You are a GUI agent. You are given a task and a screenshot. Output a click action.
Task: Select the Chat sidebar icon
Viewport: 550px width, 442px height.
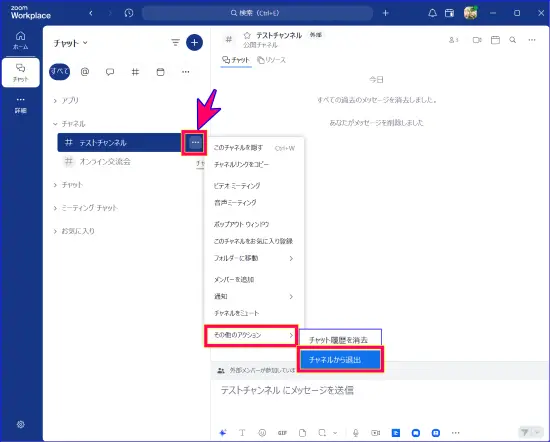point(20,73)
